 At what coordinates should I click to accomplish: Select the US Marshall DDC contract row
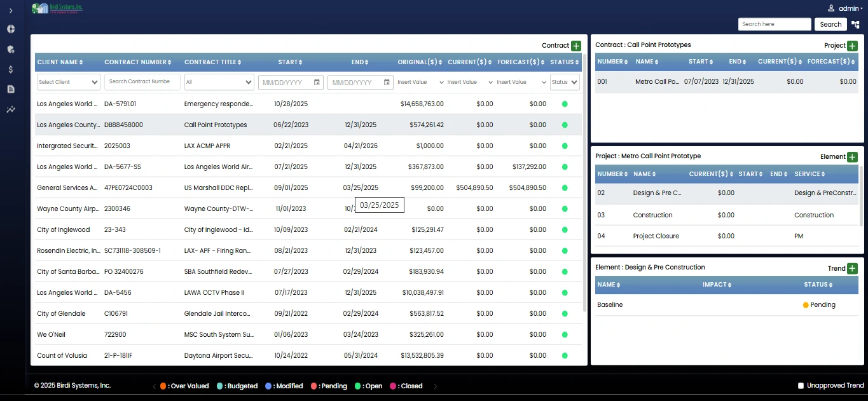click(308, 187)
